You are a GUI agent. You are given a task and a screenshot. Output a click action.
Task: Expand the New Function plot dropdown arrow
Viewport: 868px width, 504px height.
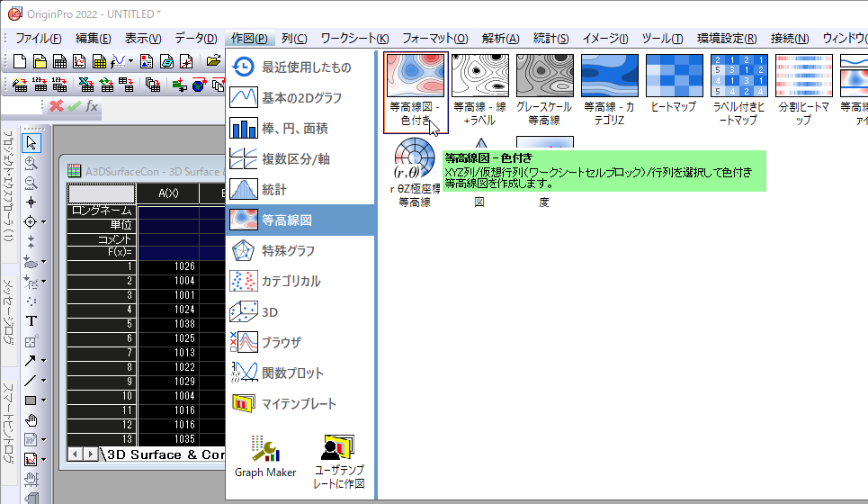click(x=130, y=61)
